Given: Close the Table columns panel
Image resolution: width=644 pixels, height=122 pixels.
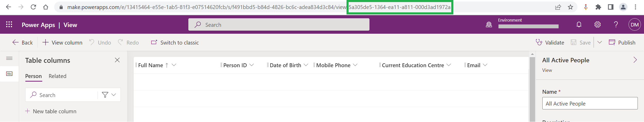Looking at the screenshot, I should [117, 60].
